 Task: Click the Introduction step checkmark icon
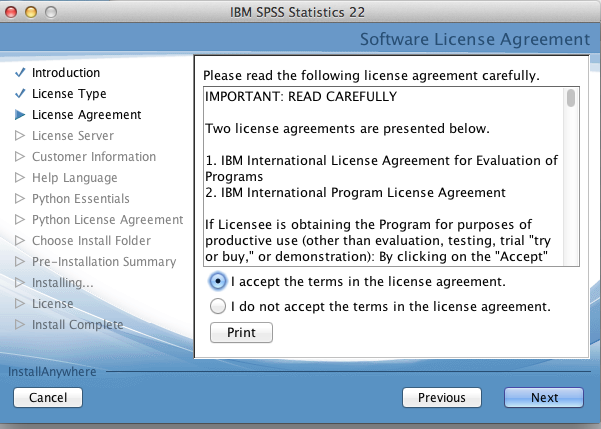coord(20,72)
